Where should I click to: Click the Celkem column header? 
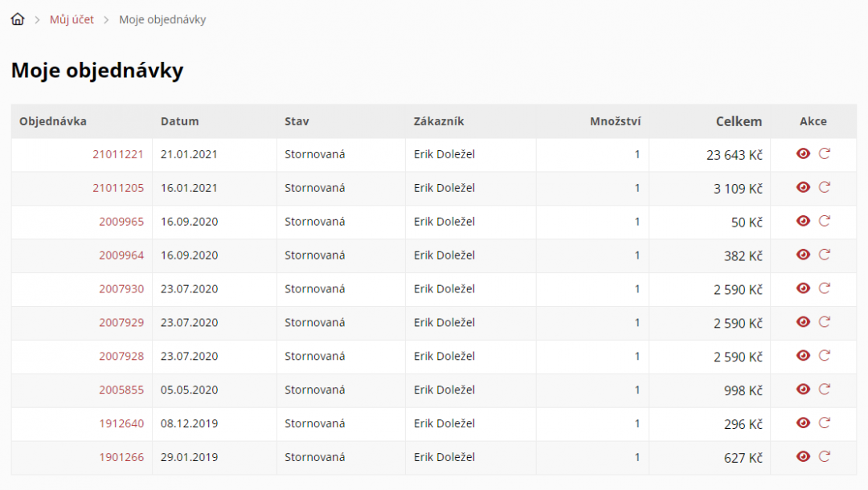point(739,121)
